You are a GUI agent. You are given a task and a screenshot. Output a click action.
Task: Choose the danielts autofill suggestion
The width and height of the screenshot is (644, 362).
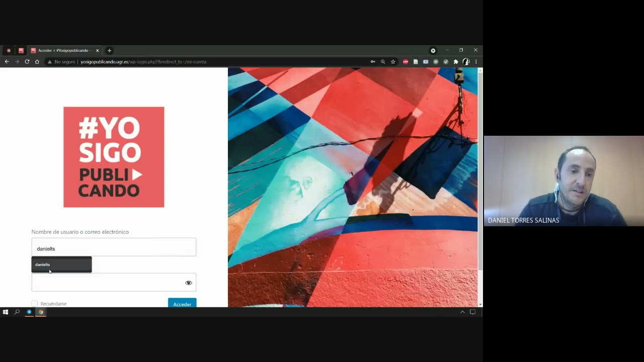61,264
